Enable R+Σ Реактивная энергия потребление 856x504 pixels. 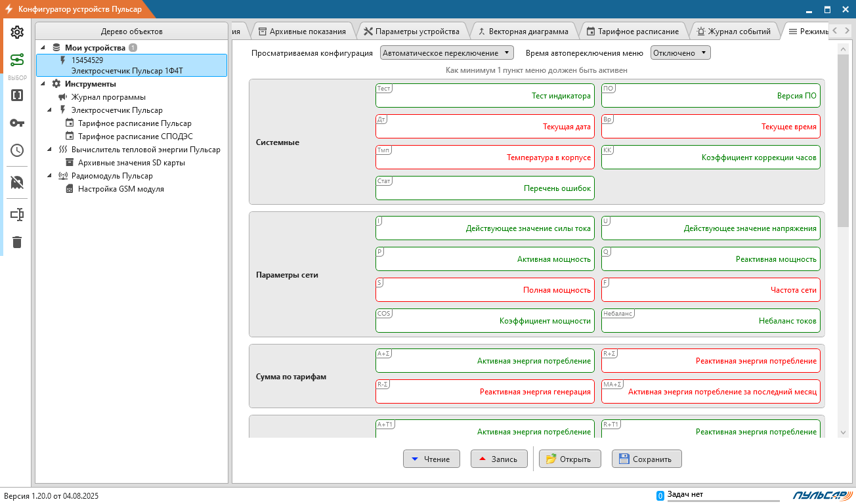[x=711, y=361]
